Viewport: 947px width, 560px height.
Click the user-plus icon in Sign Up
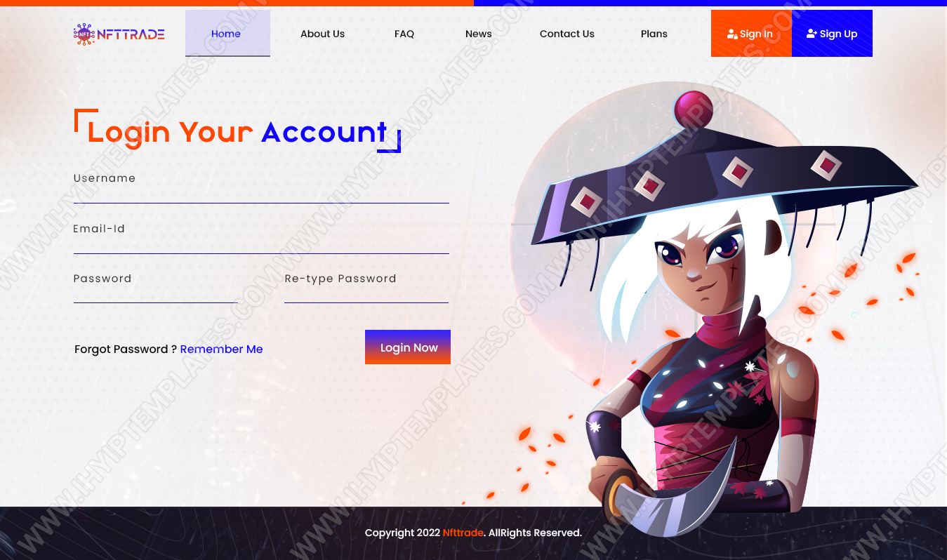coord(812,33)
